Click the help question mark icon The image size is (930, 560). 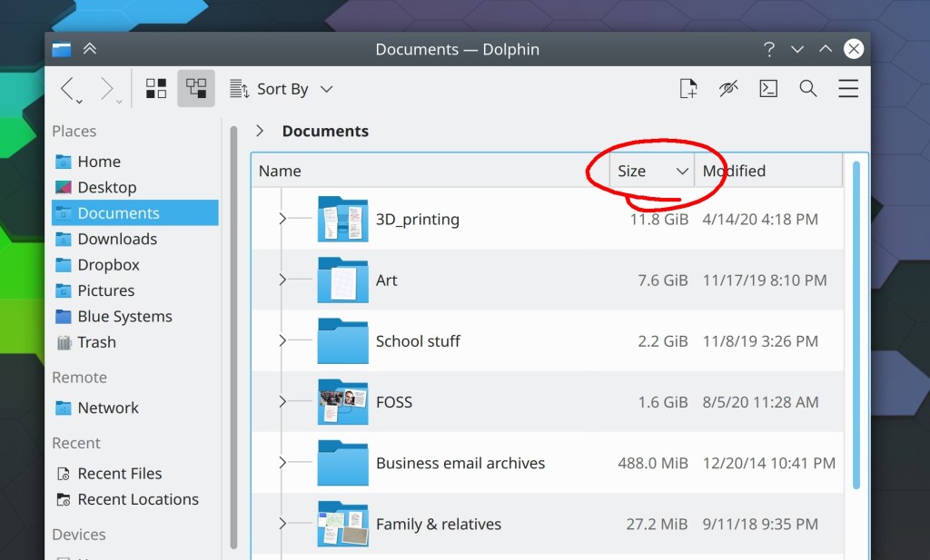coord(769,49)
